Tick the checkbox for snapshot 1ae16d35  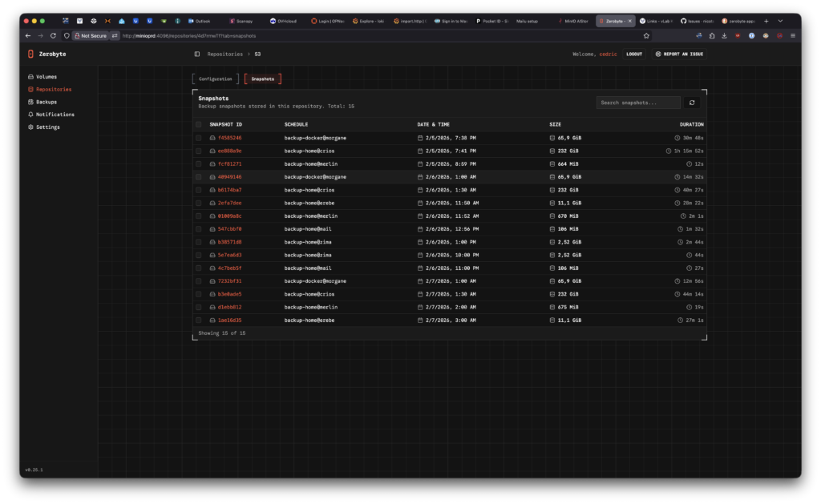point(199,320)
